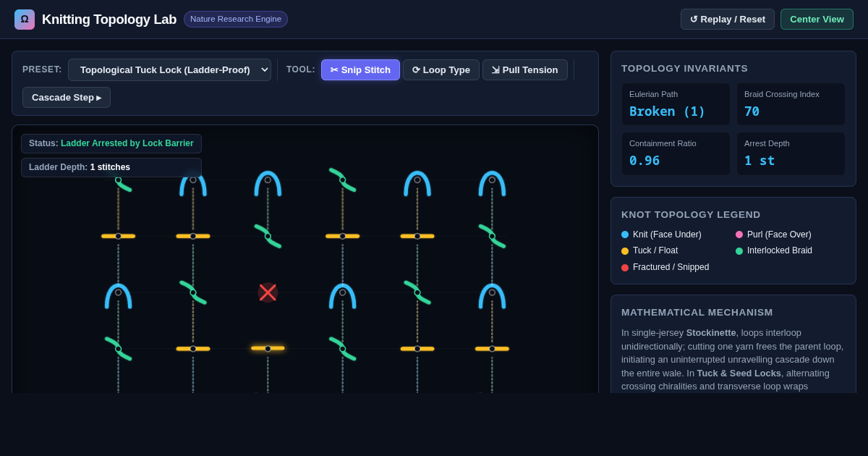Click the blue knit loop in third row, first column
Screen dimensions: 868x456
click(x=119, y=295)
